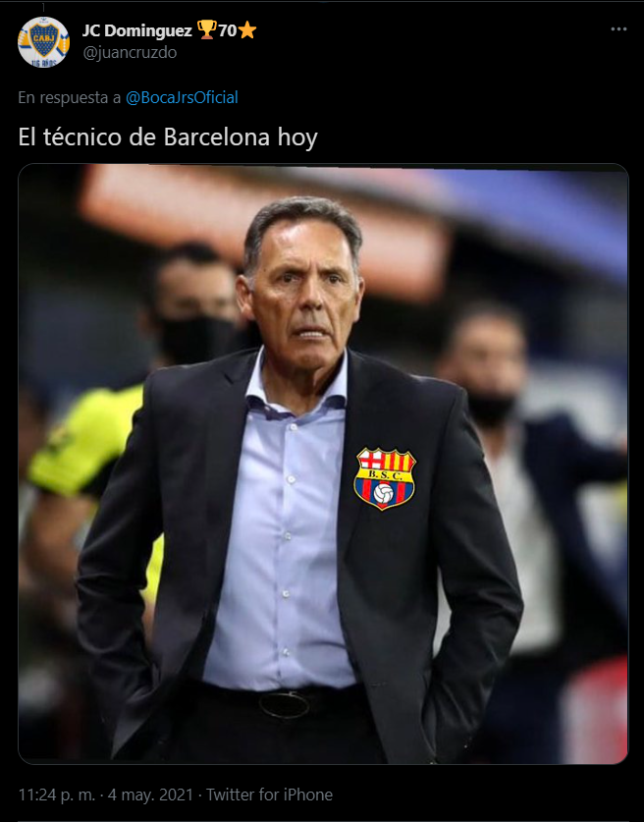Open JC Dominguez profile via display name
The image size is (644, 822).
click(137, 30)
